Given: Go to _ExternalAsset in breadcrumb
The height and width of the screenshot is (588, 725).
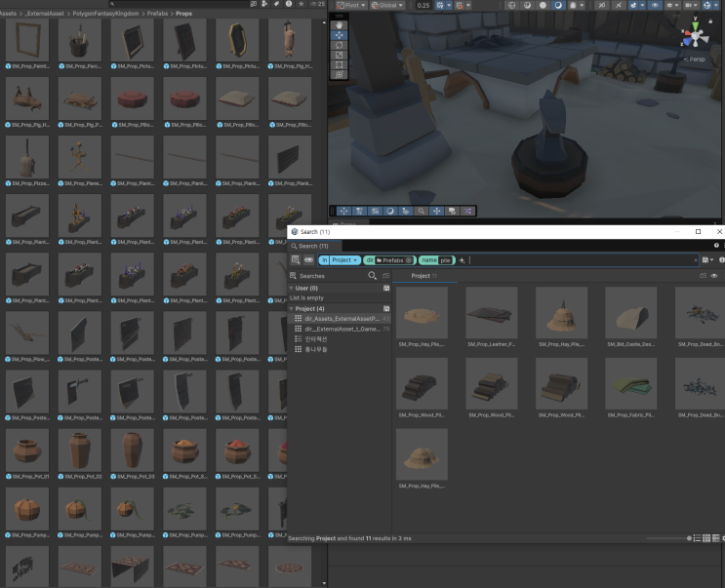Looking at the screenshot, I should [45, 14].
